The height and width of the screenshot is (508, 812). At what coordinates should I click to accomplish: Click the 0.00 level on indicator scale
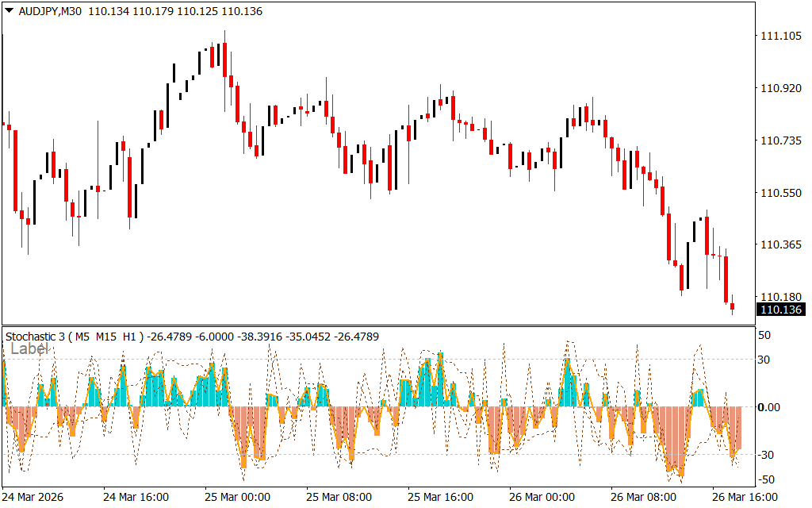point(770,407)
